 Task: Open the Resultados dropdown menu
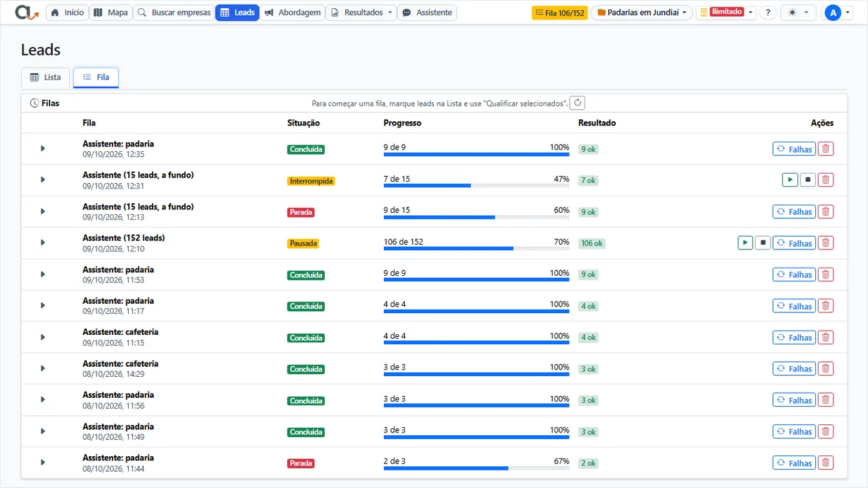coord(361,13)
